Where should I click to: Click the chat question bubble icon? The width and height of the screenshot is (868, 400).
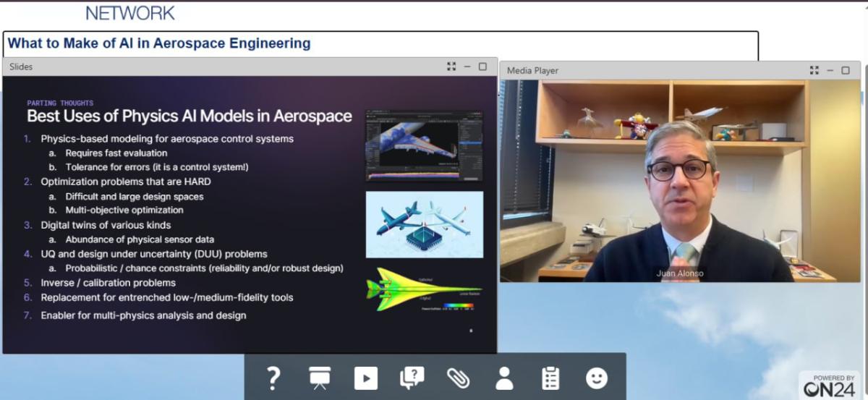click(x=412, y=378)
